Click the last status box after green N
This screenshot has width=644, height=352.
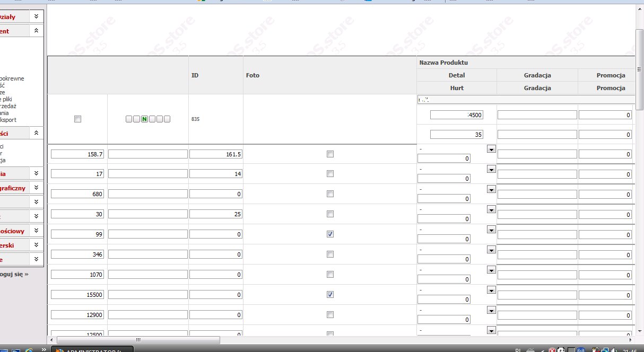coord(167,119)
